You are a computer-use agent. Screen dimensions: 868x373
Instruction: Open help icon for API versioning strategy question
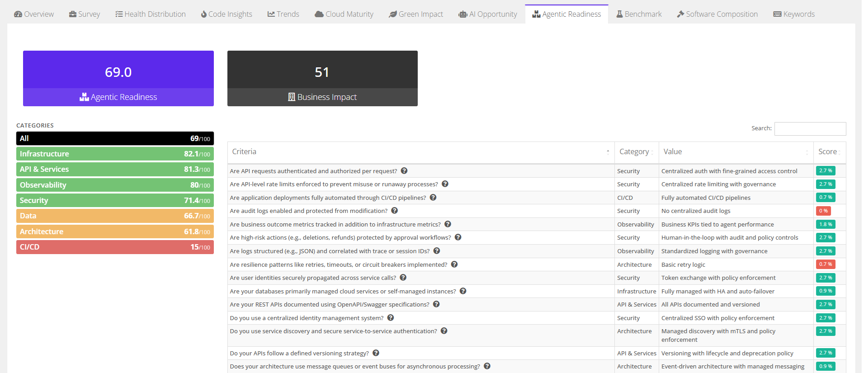376,353
